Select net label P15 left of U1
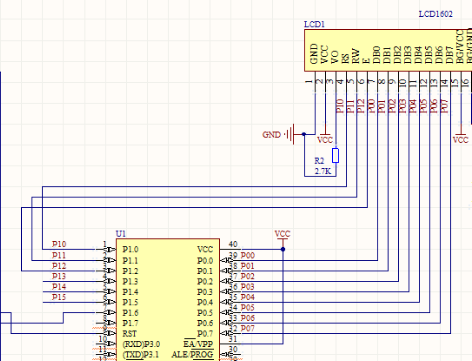The width and height of the screenshot is (472, 361). 59,297
